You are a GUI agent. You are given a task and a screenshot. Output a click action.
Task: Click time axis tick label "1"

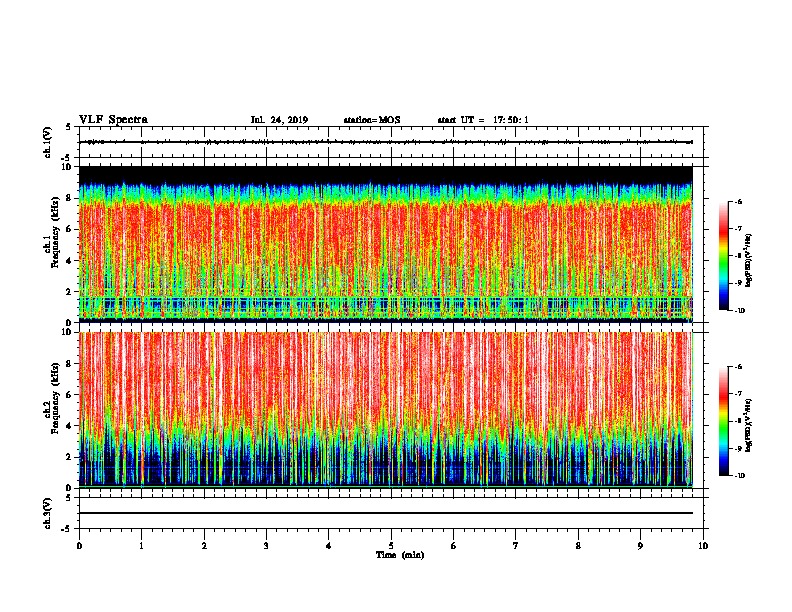pos(141,546)
